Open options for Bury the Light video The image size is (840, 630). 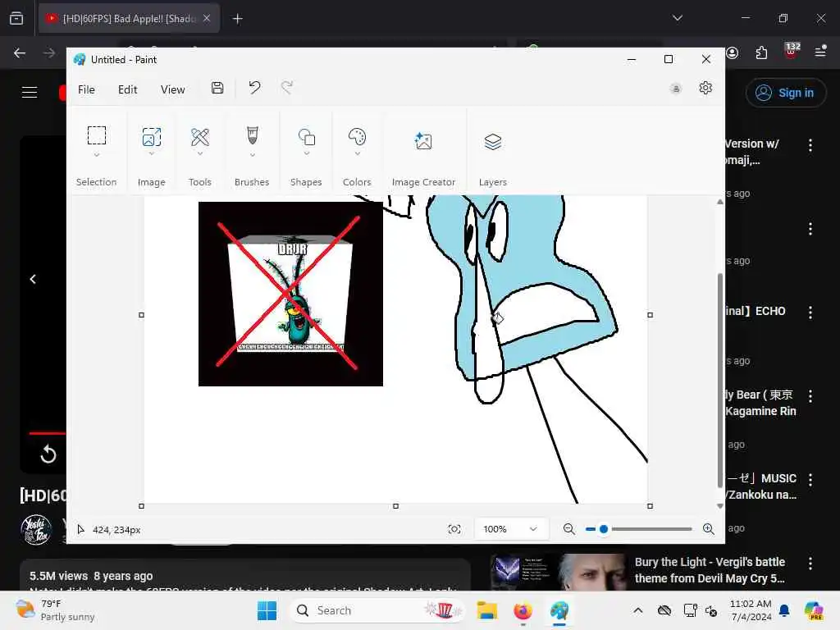pyautogui.click(x=810, y=564)
